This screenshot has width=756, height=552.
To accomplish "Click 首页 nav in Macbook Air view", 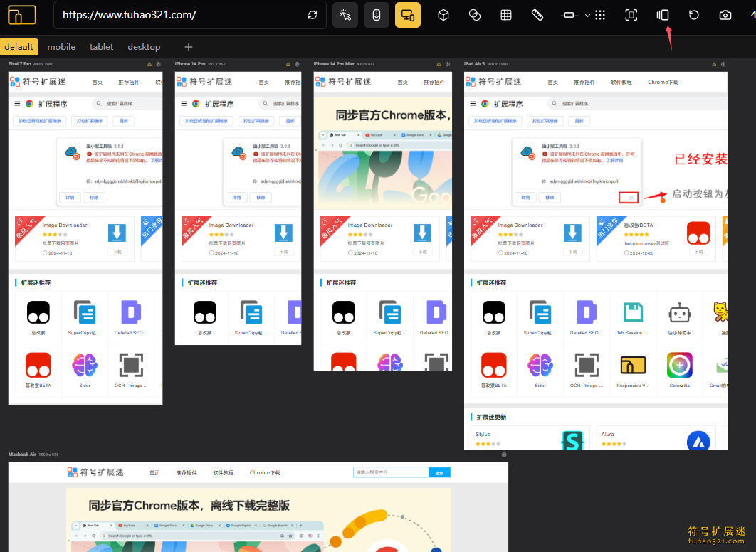I will [x=154, y=473].
